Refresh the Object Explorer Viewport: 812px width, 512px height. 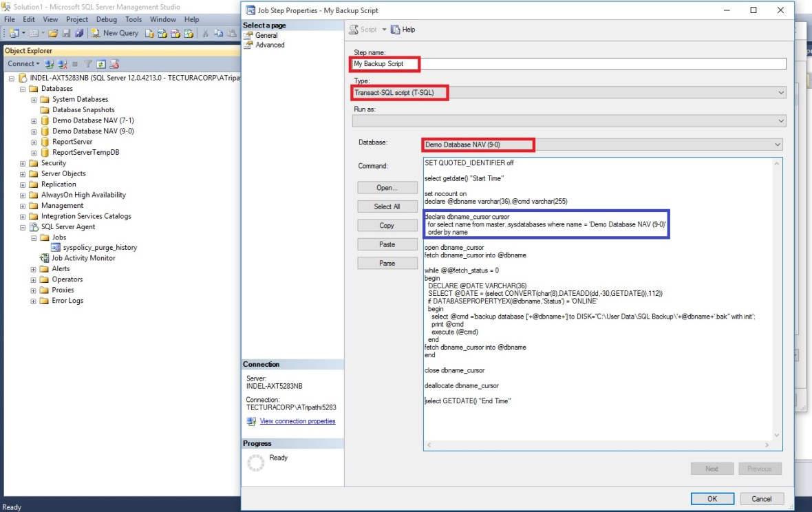[100, 64]
